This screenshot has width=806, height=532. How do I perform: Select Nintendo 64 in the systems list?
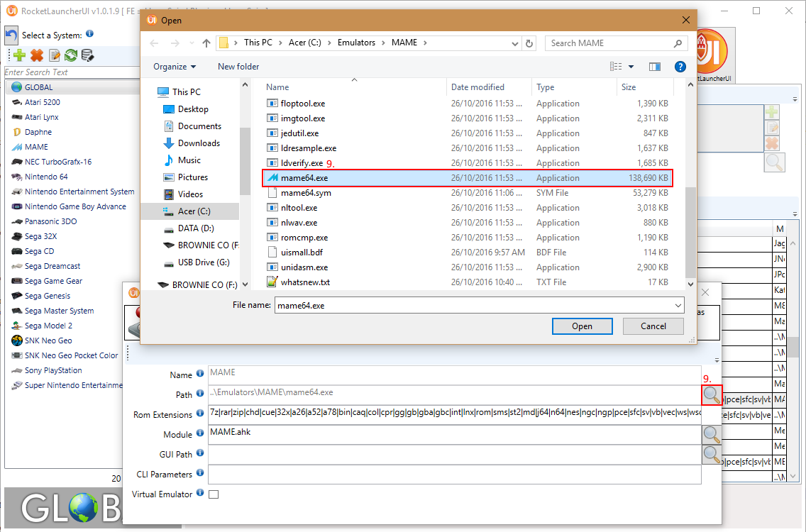(x=46, y=177)
